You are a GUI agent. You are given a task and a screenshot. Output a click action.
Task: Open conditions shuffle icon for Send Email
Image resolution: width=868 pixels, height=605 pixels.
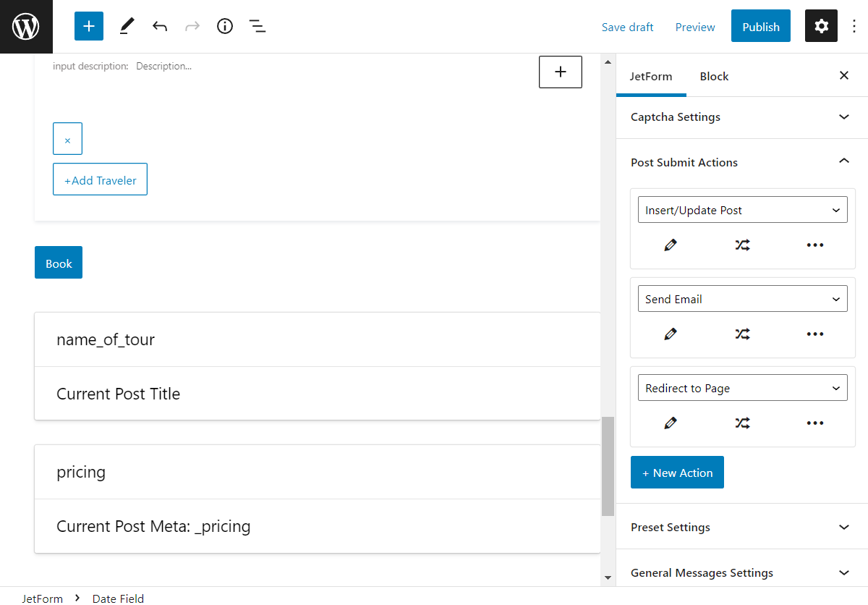[x=743, y=334]
